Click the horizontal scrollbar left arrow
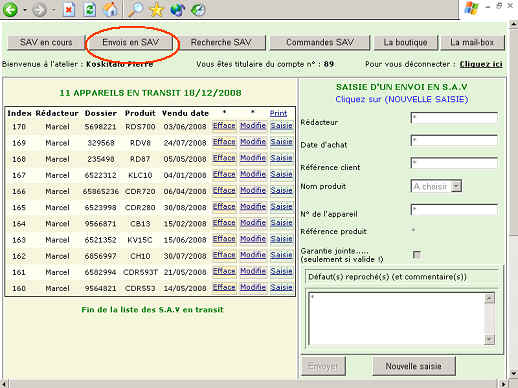The image size is (518, 388). point(4,384)
